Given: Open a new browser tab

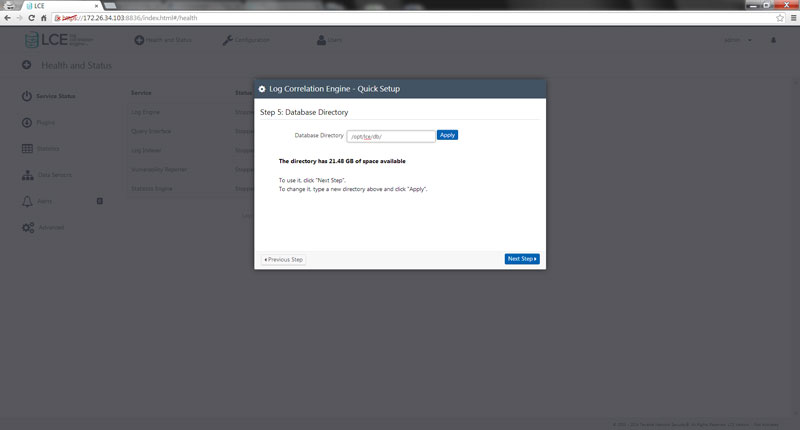Looking at the screenshot, I should 110,6.
